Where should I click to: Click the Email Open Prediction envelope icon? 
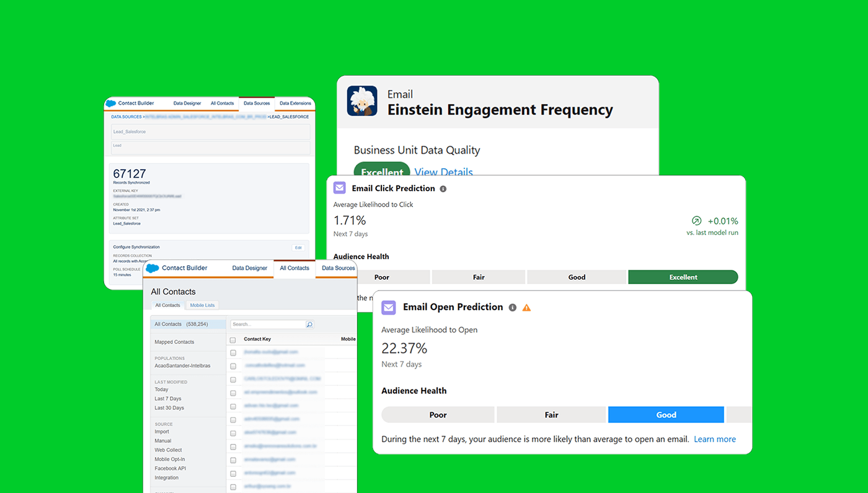[389, 307]
